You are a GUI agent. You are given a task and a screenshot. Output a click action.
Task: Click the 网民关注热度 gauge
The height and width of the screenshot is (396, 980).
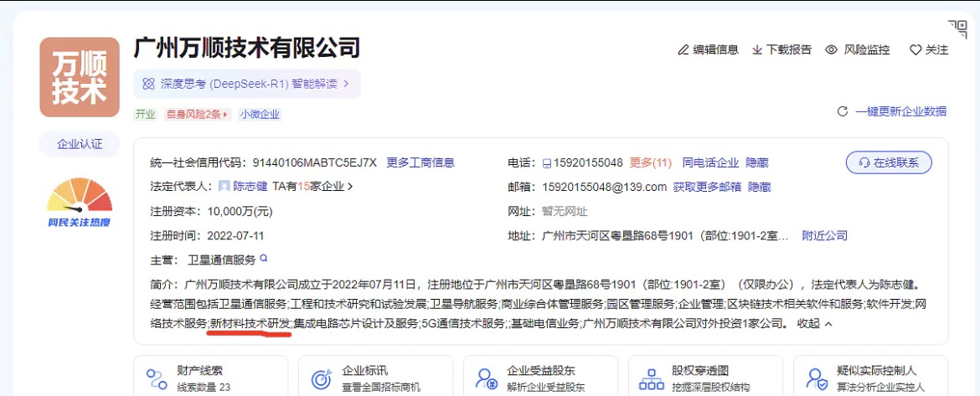80,202
